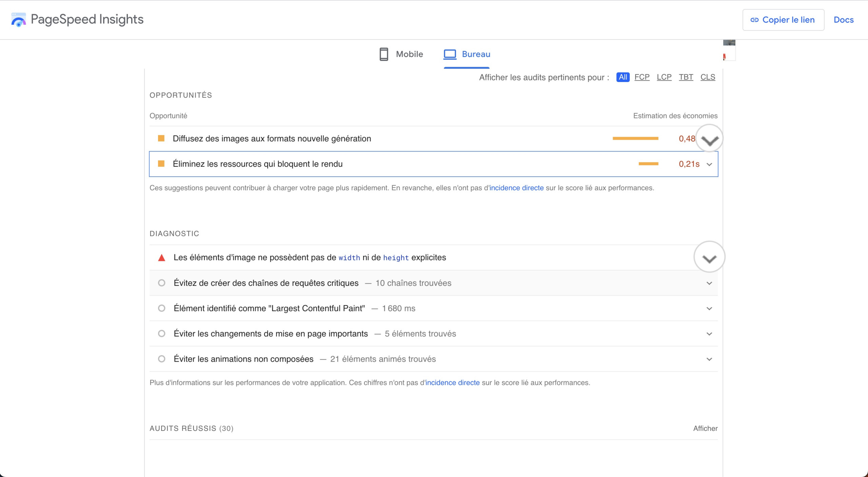The width and height of the screenshot is (868, 477).
Task: Click the grey circle icon beside Largest Contentful Paint
Action: (x=162, y=308)
